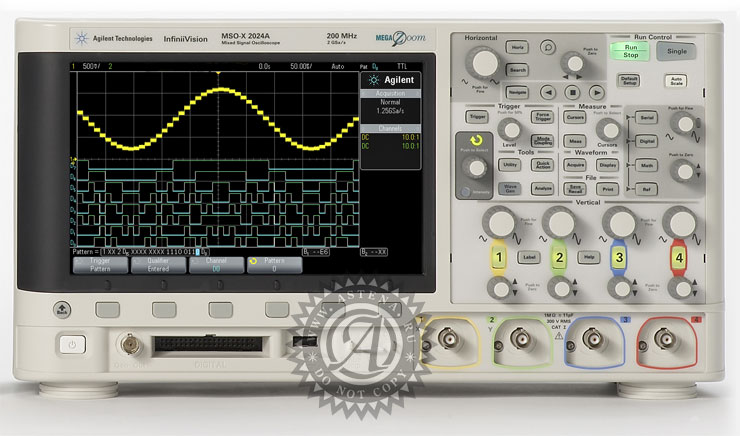This screenshot has width=740, height=436.
Task: Click the Auto Scale key
Action: [676, 80]
